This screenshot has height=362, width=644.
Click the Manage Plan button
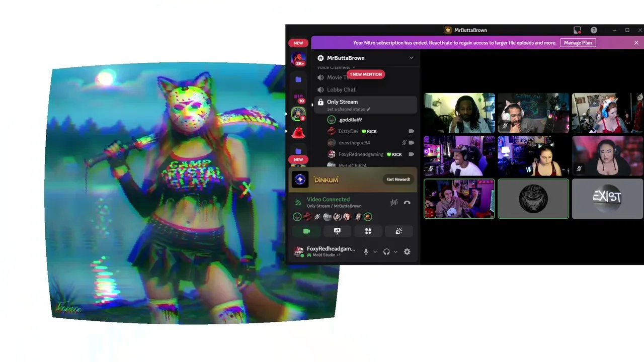tap(578, 43)
